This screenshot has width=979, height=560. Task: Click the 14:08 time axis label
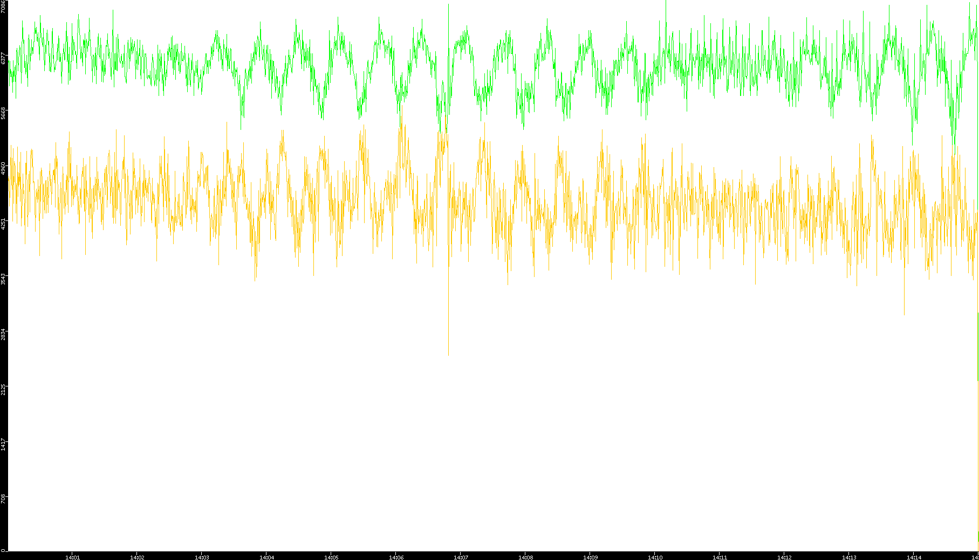point(525,557)
